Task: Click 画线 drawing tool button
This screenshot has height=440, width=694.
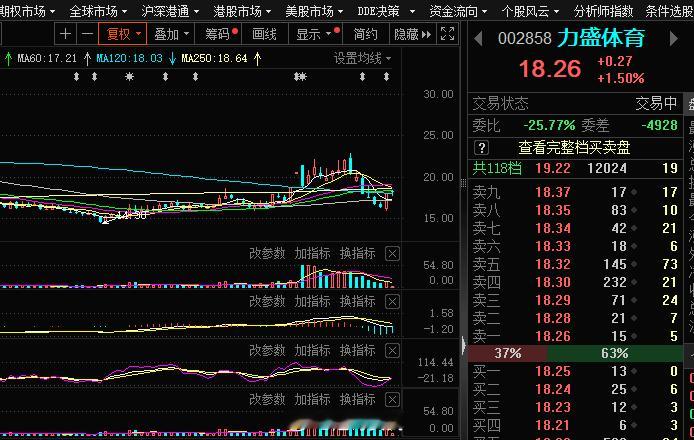Action: (264, 34)
